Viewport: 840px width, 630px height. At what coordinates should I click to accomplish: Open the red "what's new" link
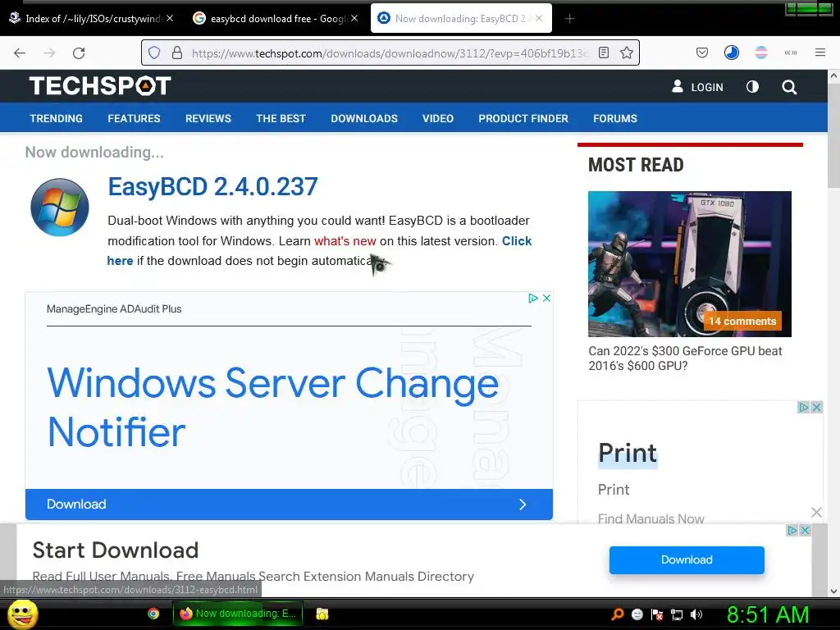coord(345,241)
